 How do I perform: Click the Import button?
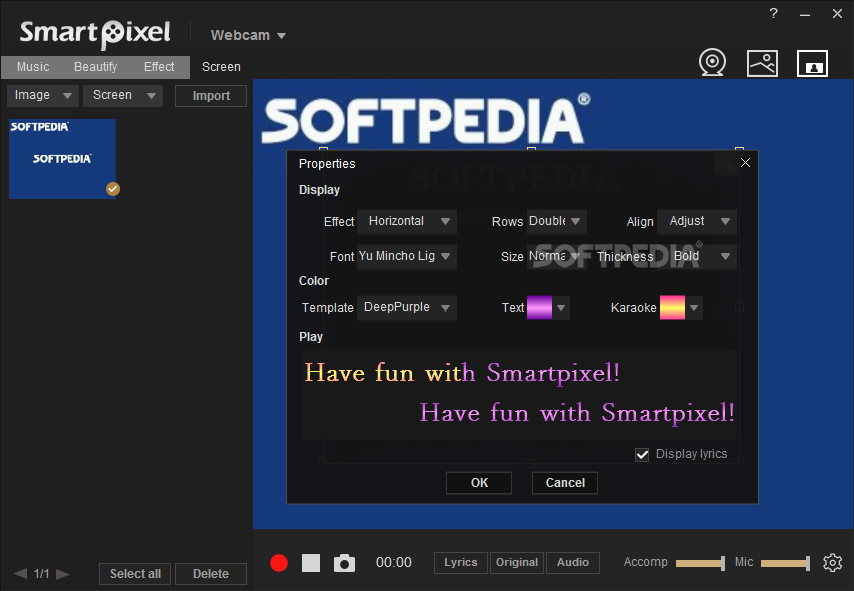211,96
